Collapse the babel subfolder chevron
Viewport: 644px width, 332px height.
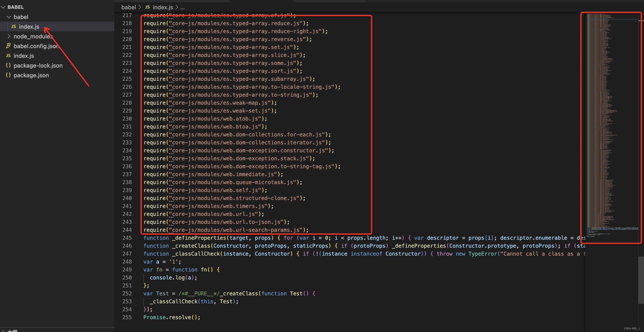[x=9, y=17]
